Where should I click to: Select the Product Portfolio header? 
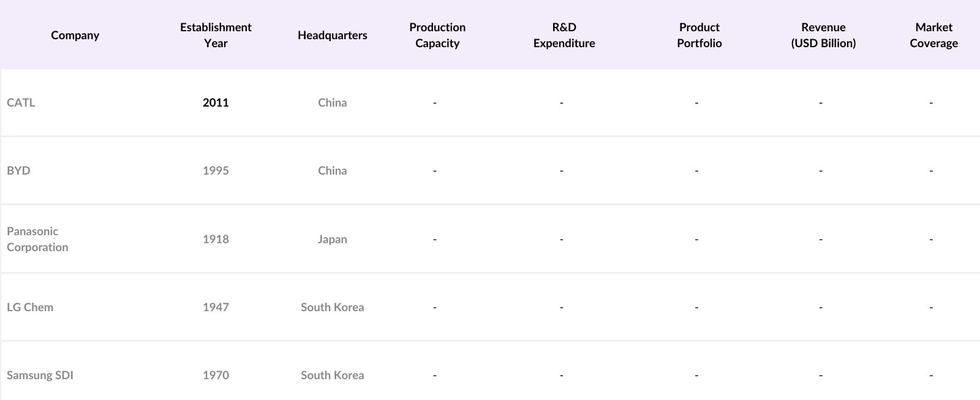(699, 35)
